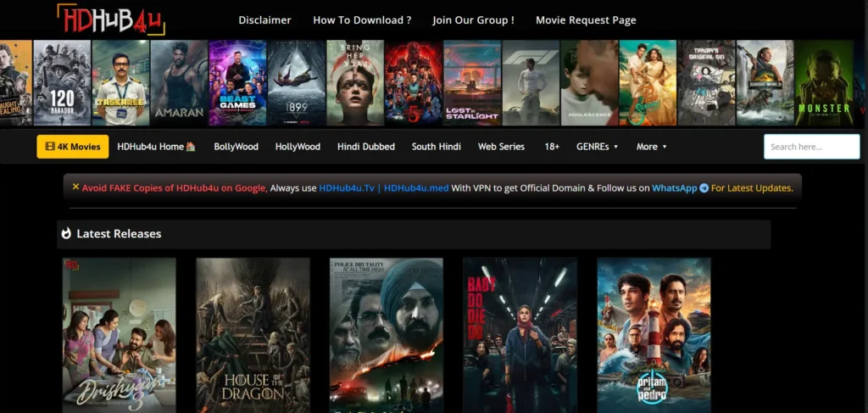Select the HollyWood menu item
This screenshot has height=413, width=868.
(298, 147)
